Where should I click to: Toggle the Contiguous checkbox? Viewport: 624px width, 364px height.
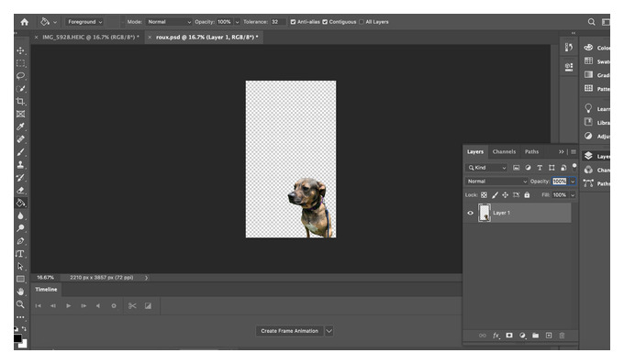(325, 22)
